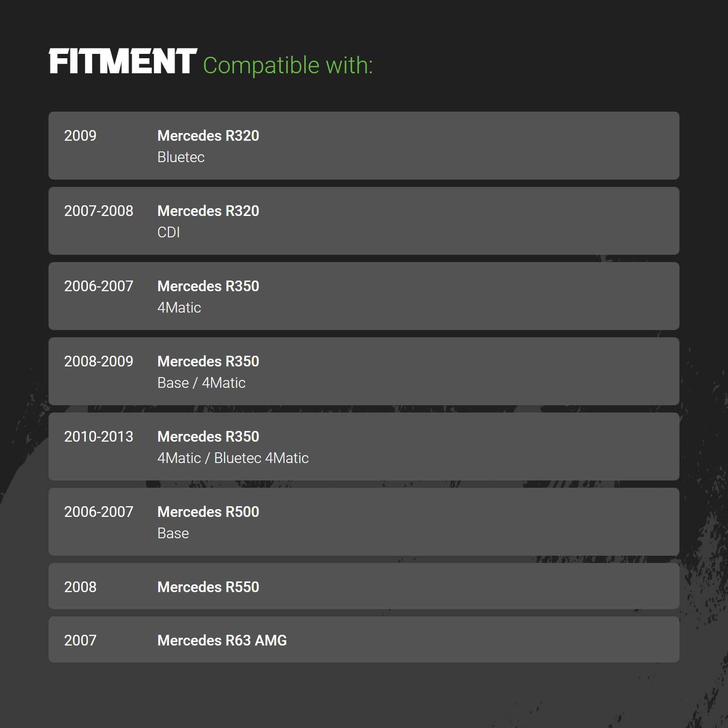Image resolution: width=728 pixels, height=728 pixels.
Task: Click the green 'Compatible with:' text
Action: tap(288, 66)
